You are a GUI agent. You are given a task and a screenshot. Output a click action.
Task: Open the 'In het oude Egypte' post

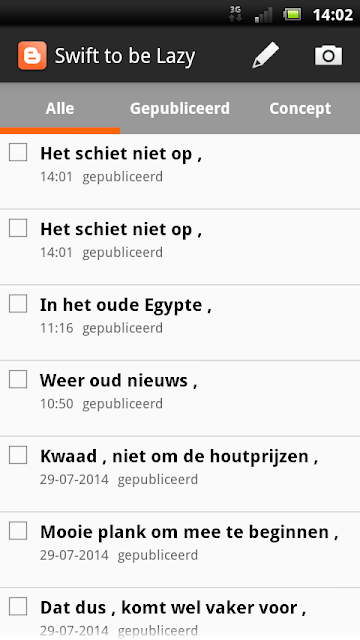tap(180, 322)
